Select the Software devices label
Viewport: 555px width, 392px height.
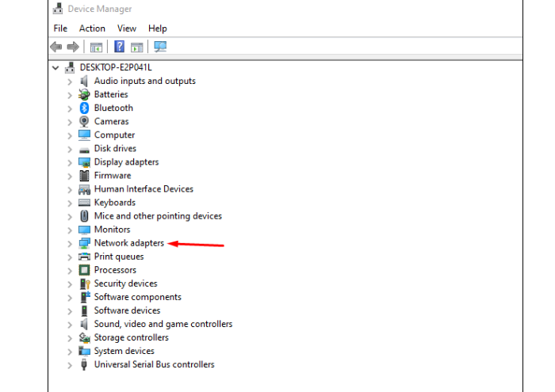click(127, 310)
